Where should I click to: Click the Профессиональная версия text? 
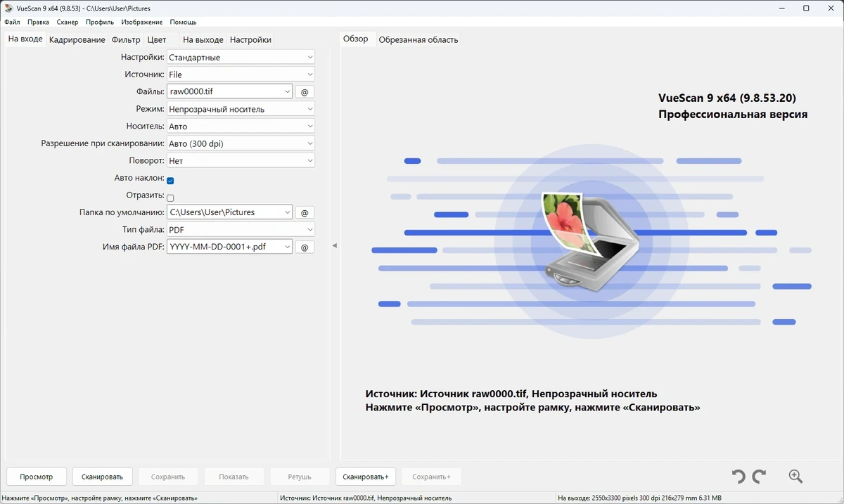click(x=733, y=114)
